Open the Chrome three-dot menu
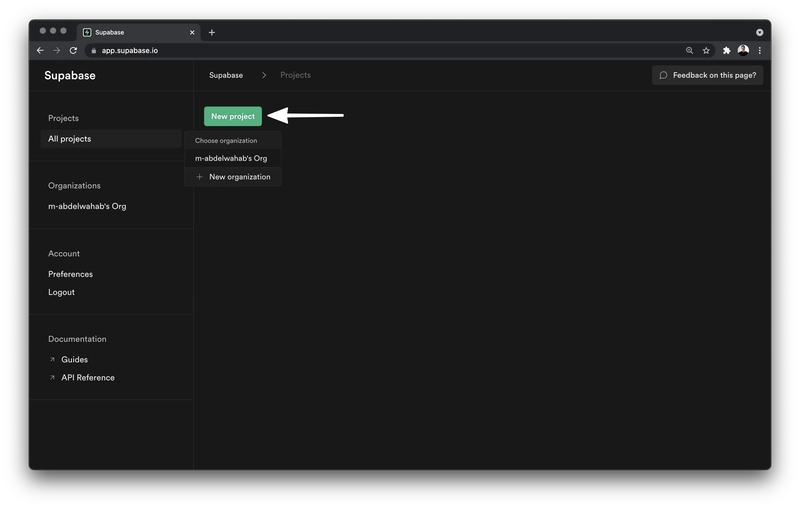 click(x=760, y=50)
